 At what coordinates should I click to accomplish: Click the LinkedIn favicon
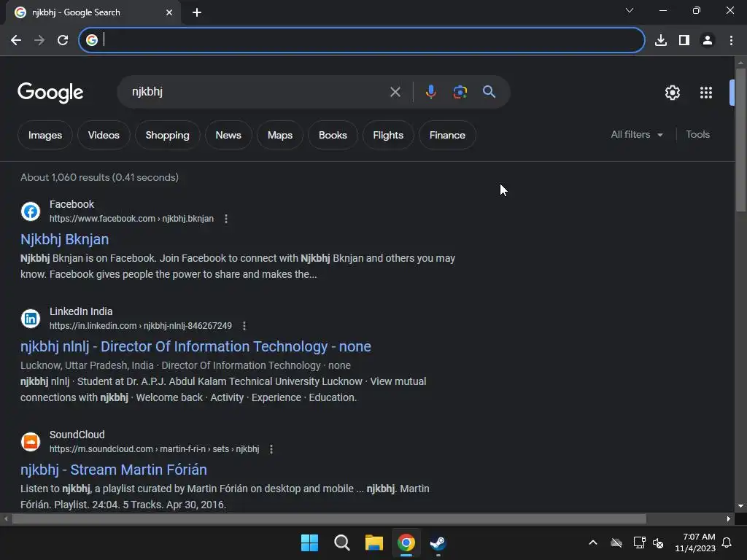coord(31,319)
